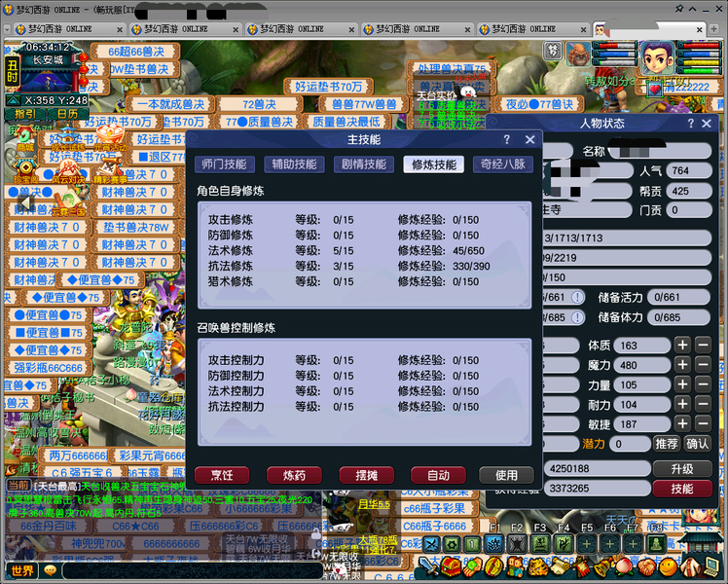Open the monkey pet portrait
Viewport: 728px width, 584px height.
578,55
